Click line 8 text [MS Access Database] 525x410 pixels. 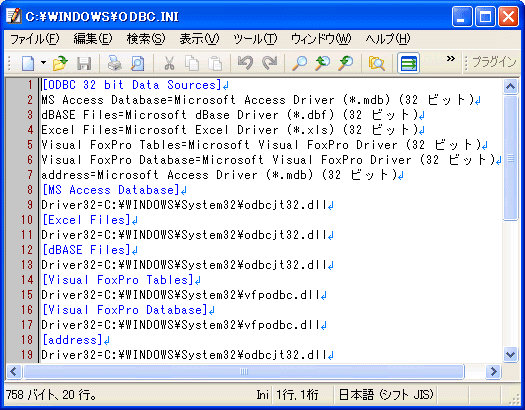[x=110, y=190]
